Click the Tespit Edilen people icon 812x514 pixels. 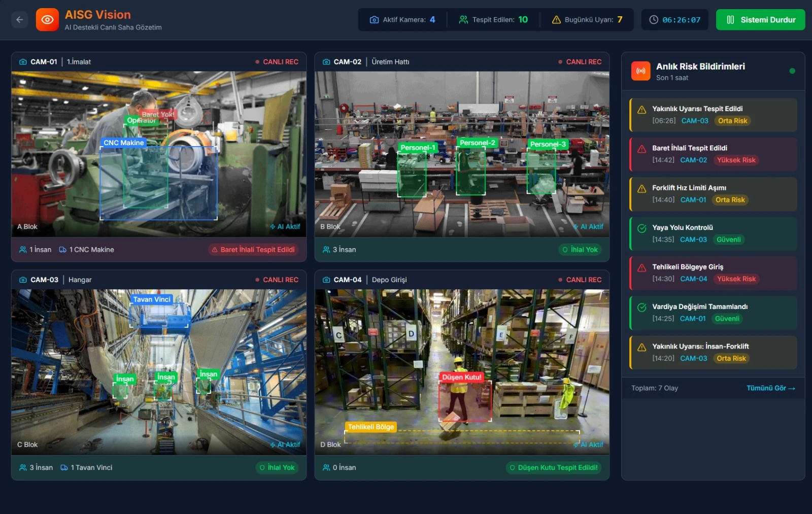pos(463,20)
